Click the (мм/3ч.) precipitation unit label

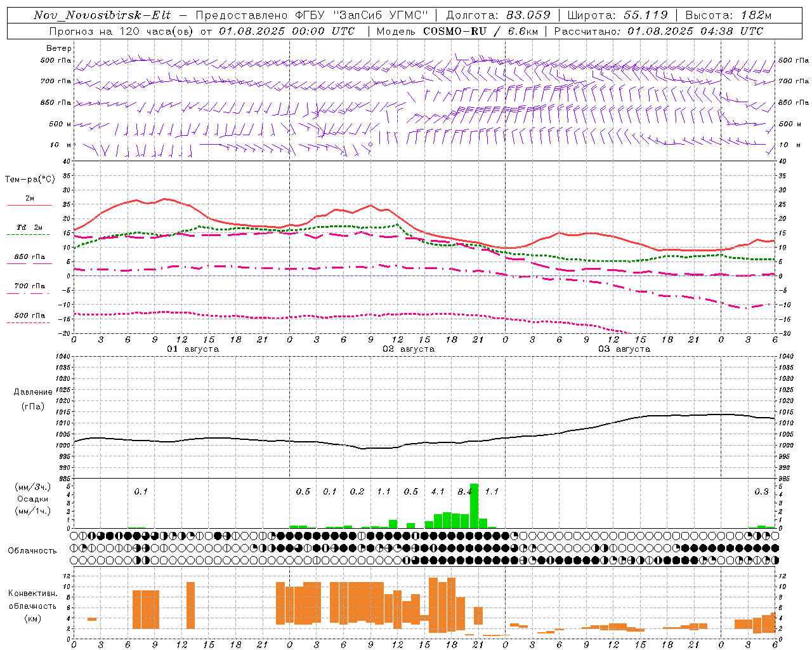click(33, 487)
